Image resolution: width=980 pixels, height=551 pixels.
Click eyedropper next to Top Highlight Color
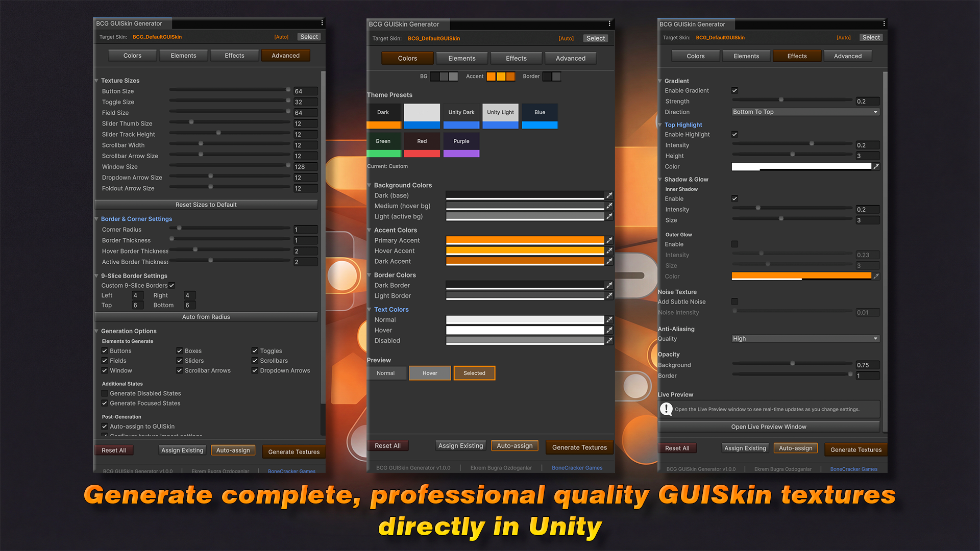point(876,166)
